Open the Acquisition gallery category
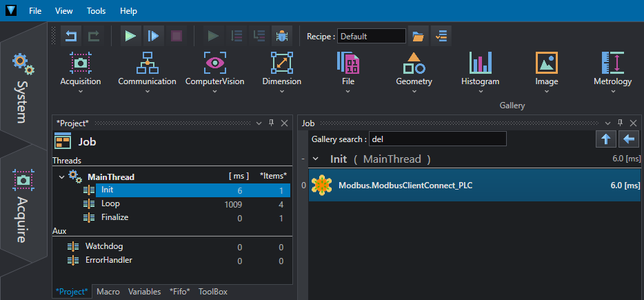The width and height of the screenshot is (644, 300). pos(81,64)
